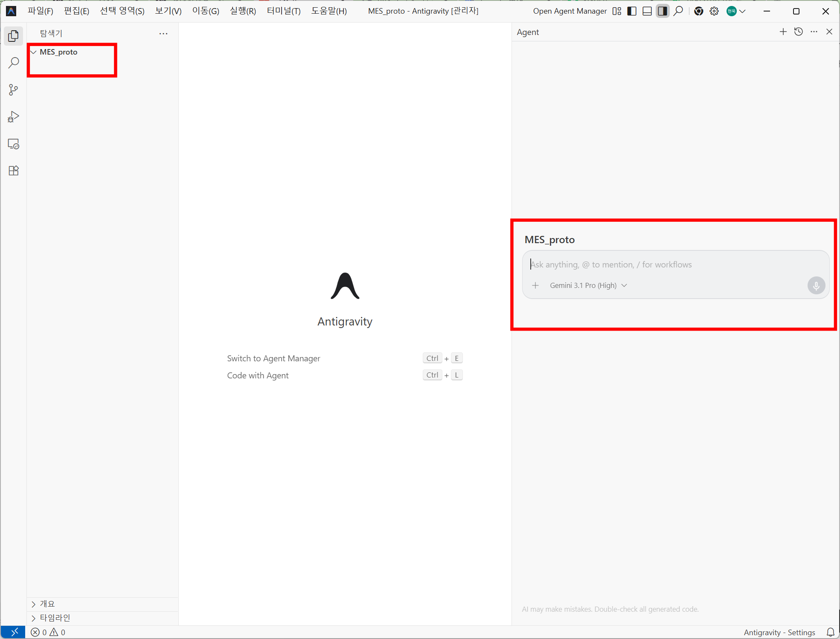Click the title bar search magnifier icon

pos(678,11)
